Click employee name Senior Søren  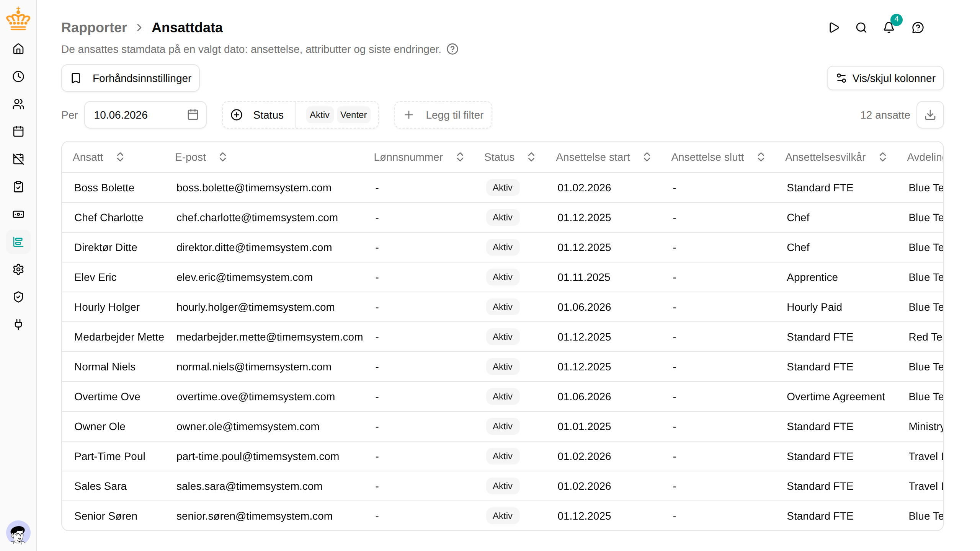point(106,516)
